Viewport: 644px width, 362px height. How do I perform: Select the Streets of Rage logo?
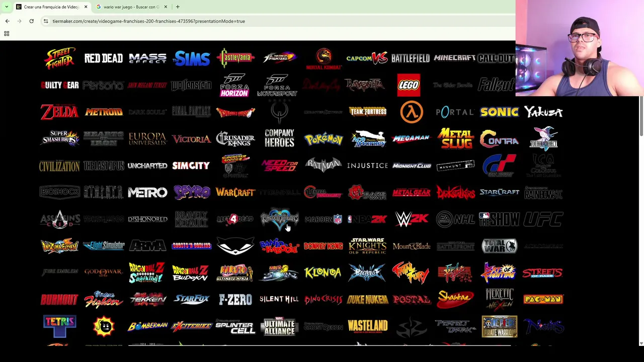(x=542, y=273)
